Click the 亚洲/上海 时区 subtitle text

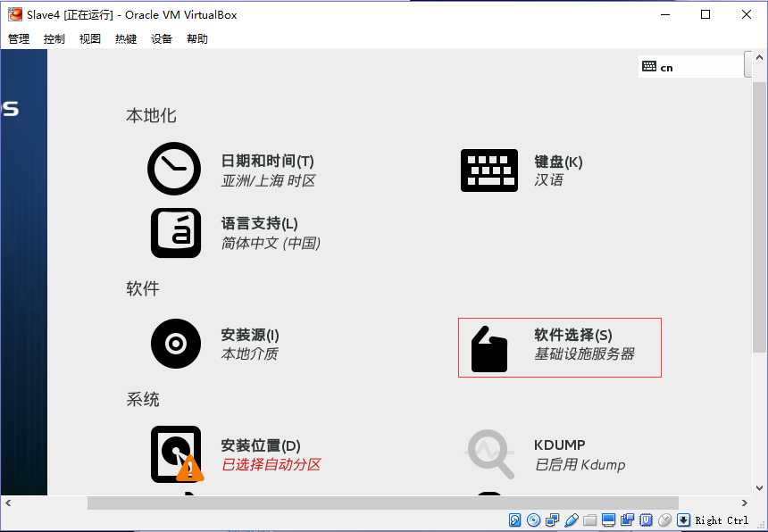coord(268,180)
